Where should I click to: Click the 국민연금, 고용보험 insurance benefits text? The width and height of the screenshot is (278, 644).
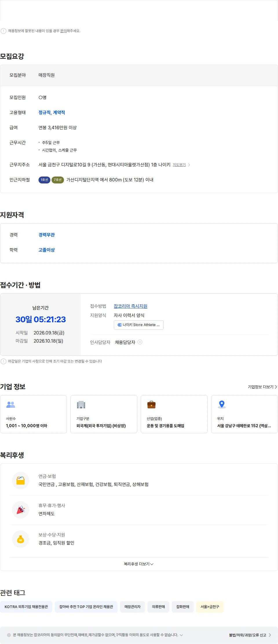tap(94, 484)
